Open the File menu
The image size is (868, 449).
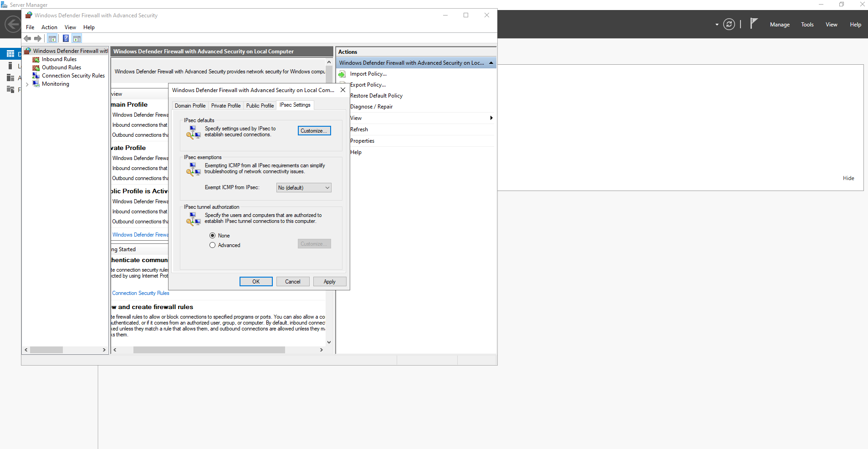coord(30,27)
